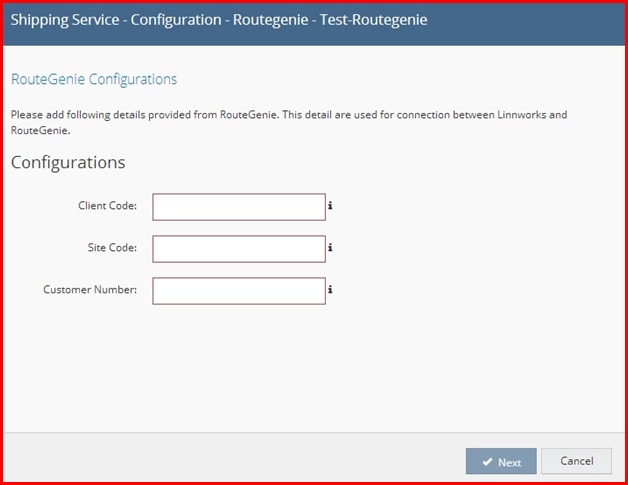Click the 'Customer Number:' label
The width and height of the screenshot is (628, 485).
tap(90, 289)
